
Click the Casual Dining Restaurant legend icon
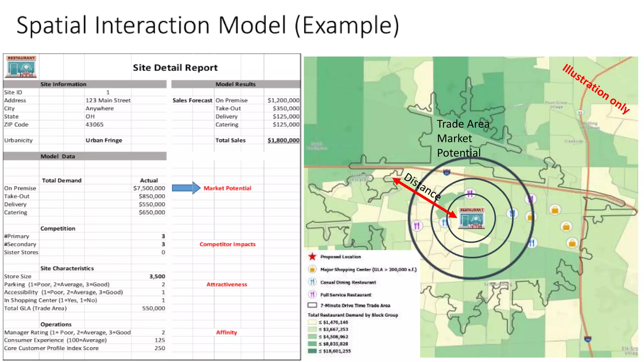(x=312, y=282)
